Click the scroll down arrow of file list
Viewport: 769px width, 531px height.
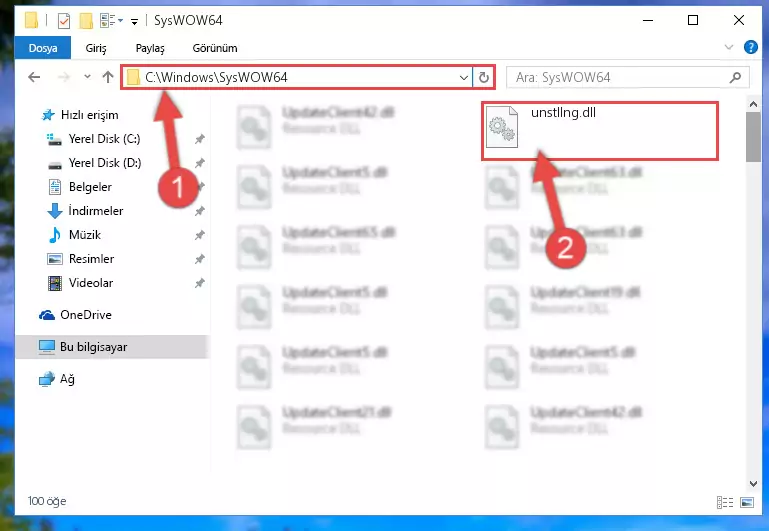(x=753, y=483)
